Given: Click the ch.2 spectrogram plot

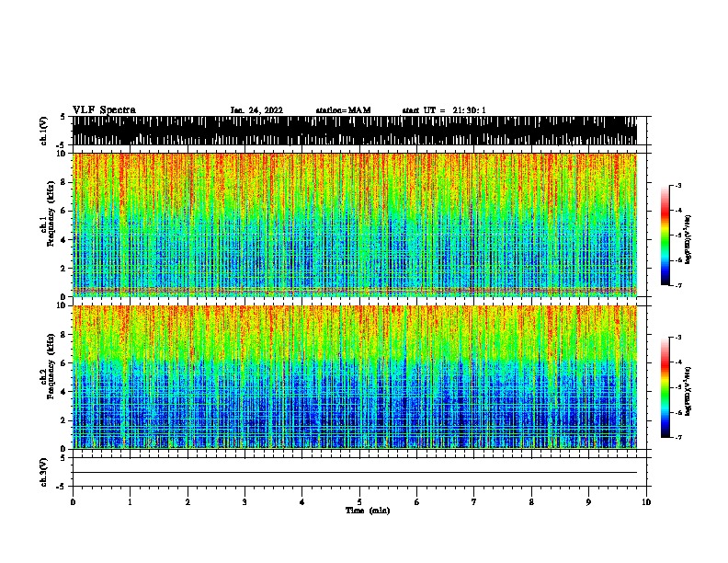Looking at the screenshot, I should 355,377.
